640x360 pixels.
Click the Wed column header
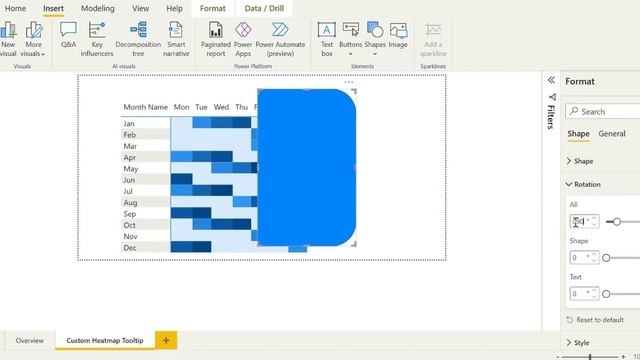tap(221, 107)
